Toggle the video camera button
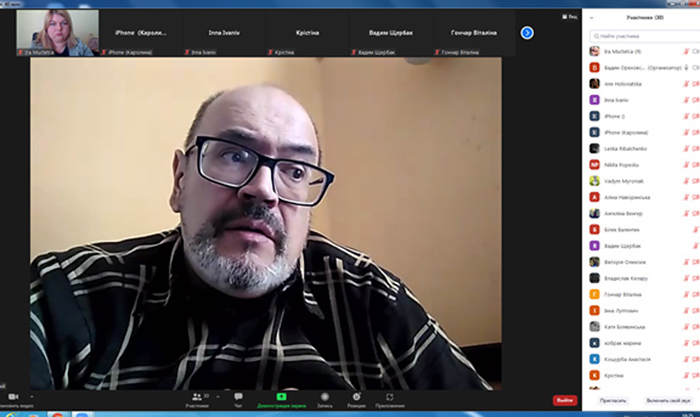 point(13,397)
